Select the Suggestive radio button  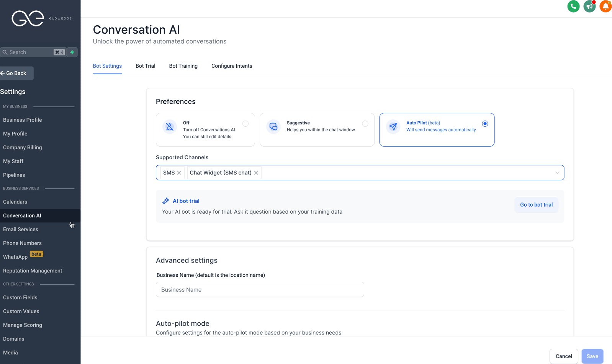(365, 124)
